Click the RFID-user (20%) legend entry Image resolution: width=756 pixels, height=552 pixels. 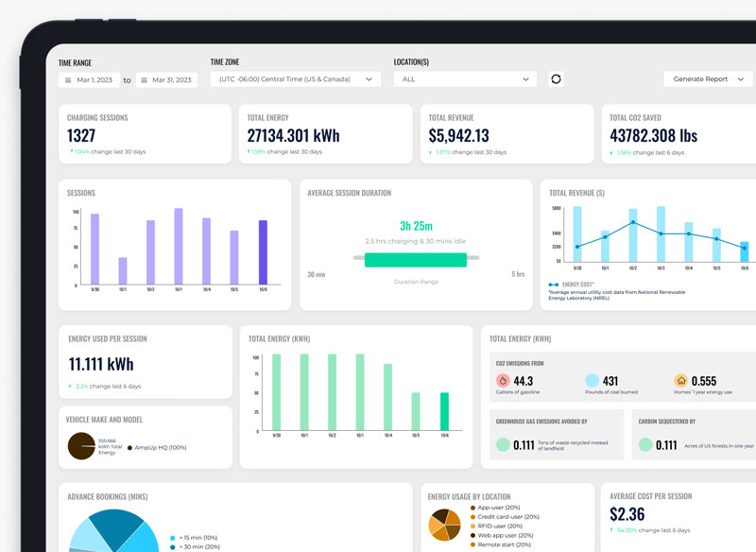(497, 526)
